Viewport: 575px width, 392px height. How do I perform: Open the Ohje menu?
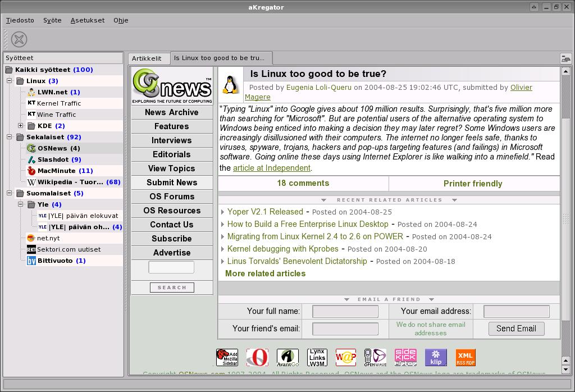click(x=121, y=21)
